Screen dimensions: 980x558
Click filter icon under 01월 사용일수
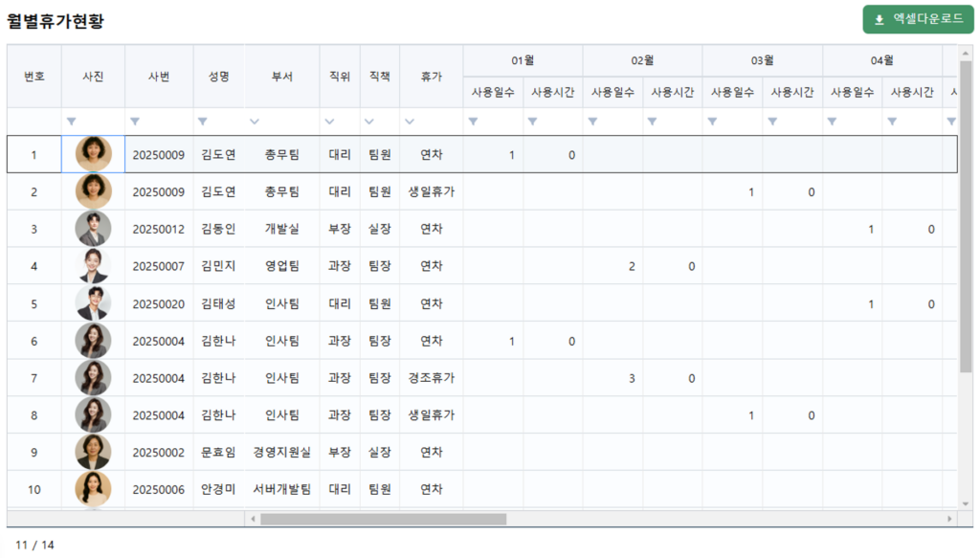[473, 122]
